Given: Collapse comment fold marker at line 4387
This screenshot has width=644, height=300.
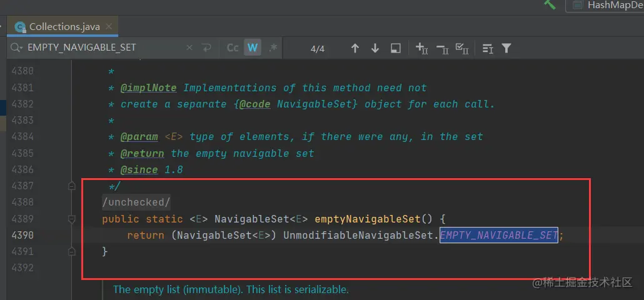Looking at the screenshot, I should pyautogui.click(x=71, y=186).
